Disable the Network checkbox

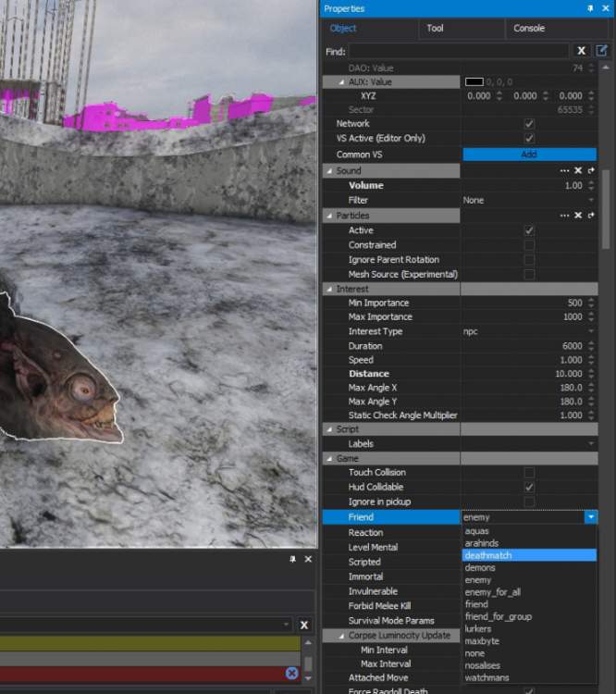[x=529, y=123]
